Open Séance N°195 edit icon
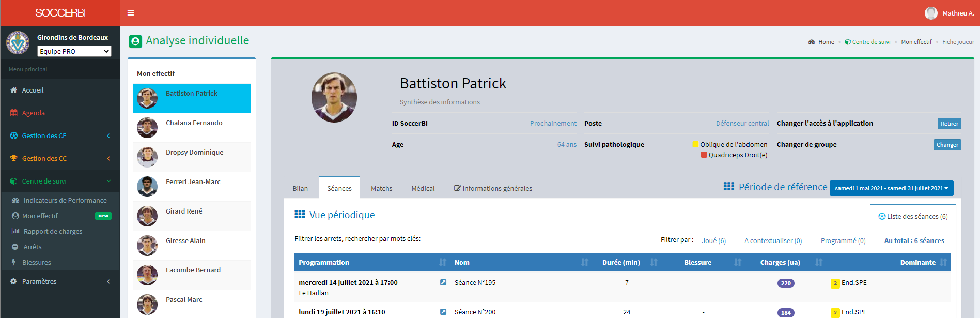The image size is (980, 318). tap(443, 282)
